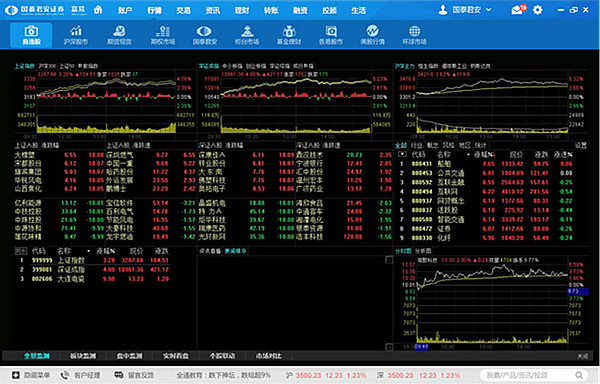Click the lower small square button of news panel
The height and width of the screenshot is (384, 600).
coord(389,347)
